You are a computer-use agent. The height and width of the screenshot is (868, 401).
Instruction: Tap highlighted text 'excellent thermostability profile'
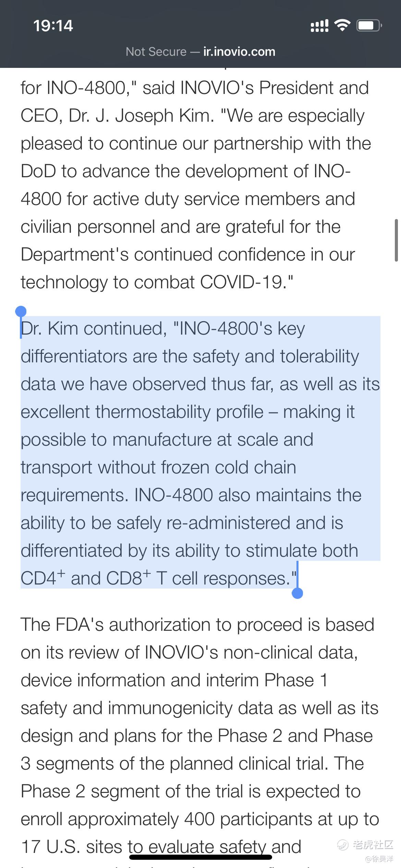(x=142, y=412)
